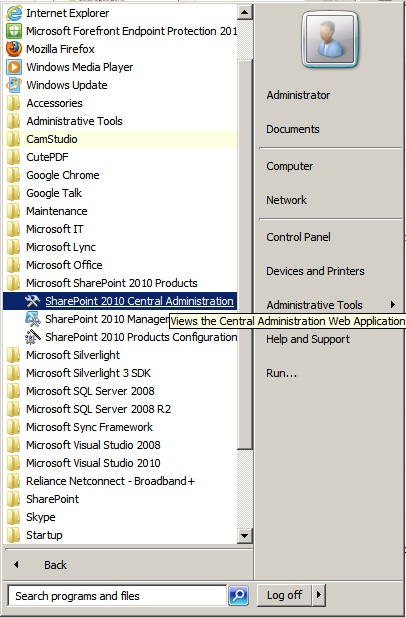Click the Google Talk folder icon

coord(14,193)
